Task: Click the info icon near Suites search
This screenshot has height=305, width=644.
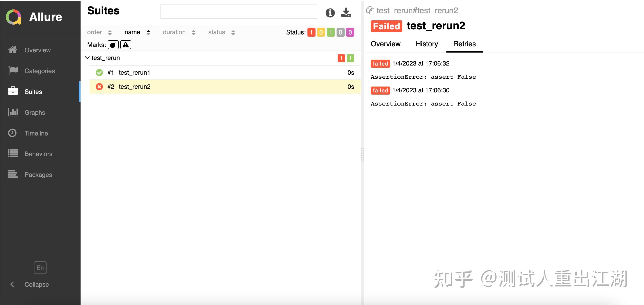Action: click(x=330, y=13)
